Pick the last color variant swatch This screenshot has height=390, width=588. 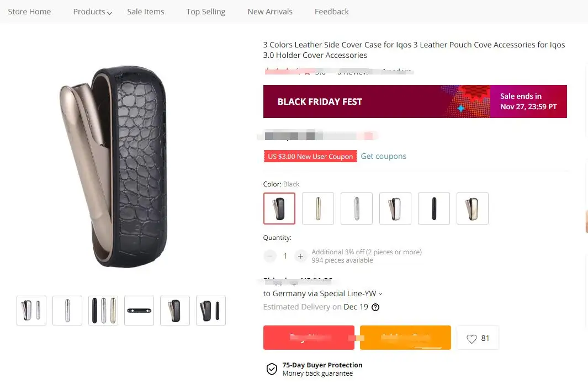473,209
